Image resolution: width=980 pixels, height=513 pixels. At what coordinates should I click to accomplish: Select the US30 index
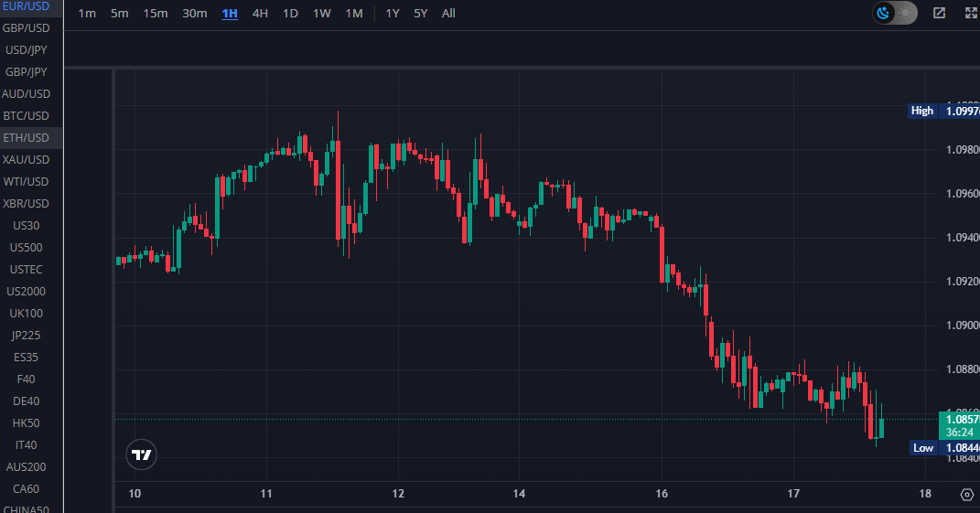pyautogui.click(x=26, y=226)
